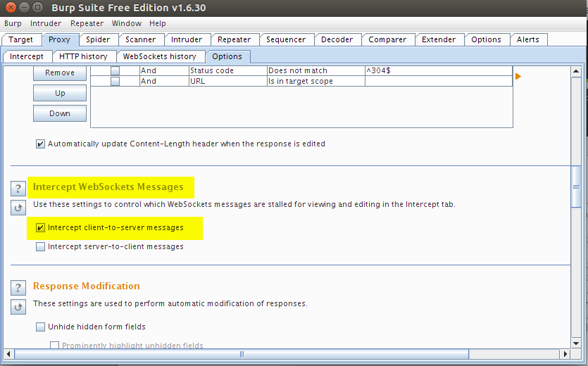Toggle Prominently highlight unhidden fields checkbox
588x366 pixels.
[x=55, y=346]
